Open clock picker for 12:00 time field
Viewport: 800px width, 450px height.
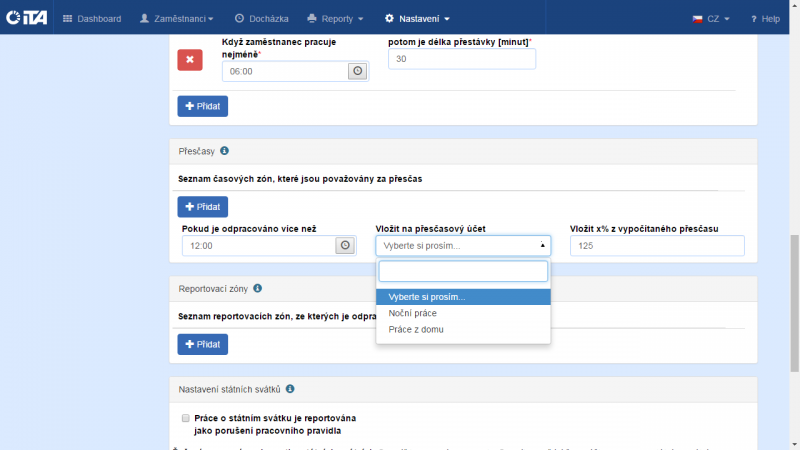click(345, 246)
